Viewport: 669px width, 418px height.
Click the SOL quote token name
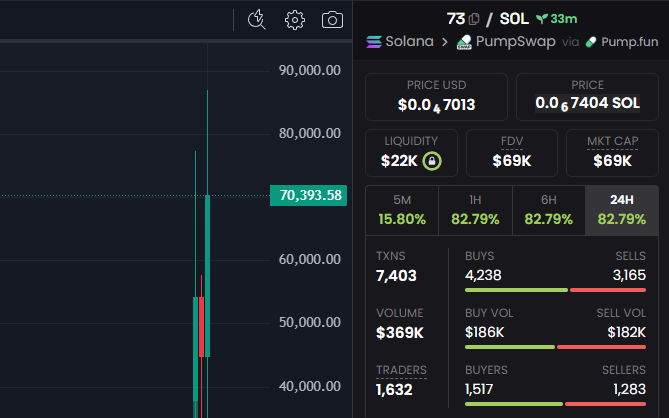click(514, 19)
